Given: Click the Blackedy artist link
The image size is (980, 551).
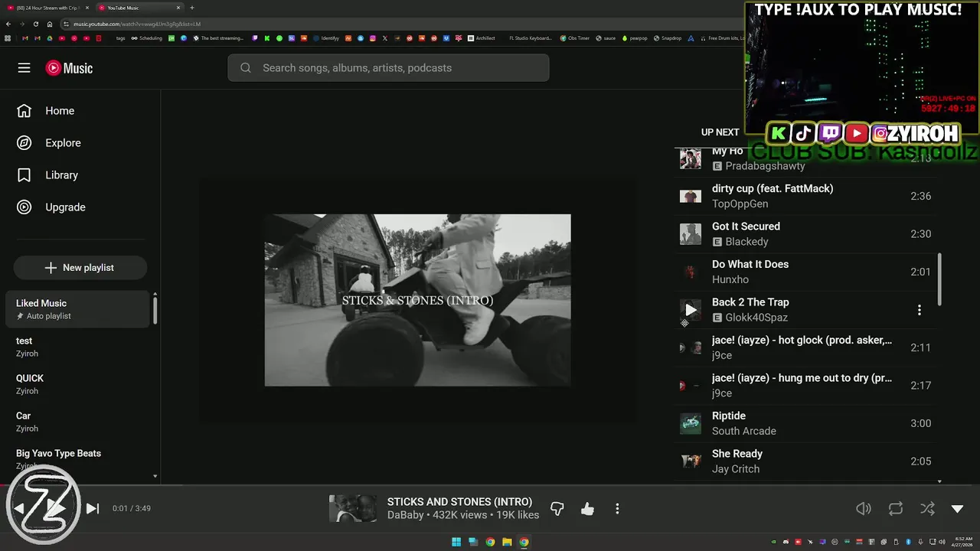Looking at the screenshot, I should 746,242.
